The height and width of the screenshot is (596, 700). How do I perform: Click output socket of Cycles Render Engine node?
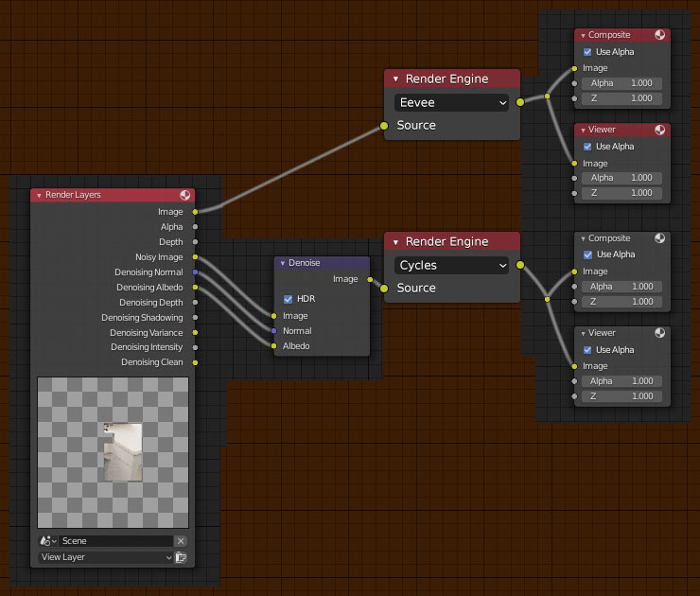(x=520, y=265)
